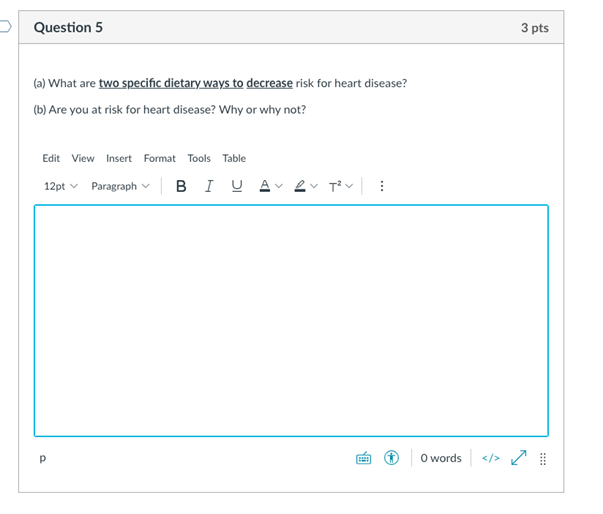Click the 0 words count
603x514 pixels.
click(441, 458)
